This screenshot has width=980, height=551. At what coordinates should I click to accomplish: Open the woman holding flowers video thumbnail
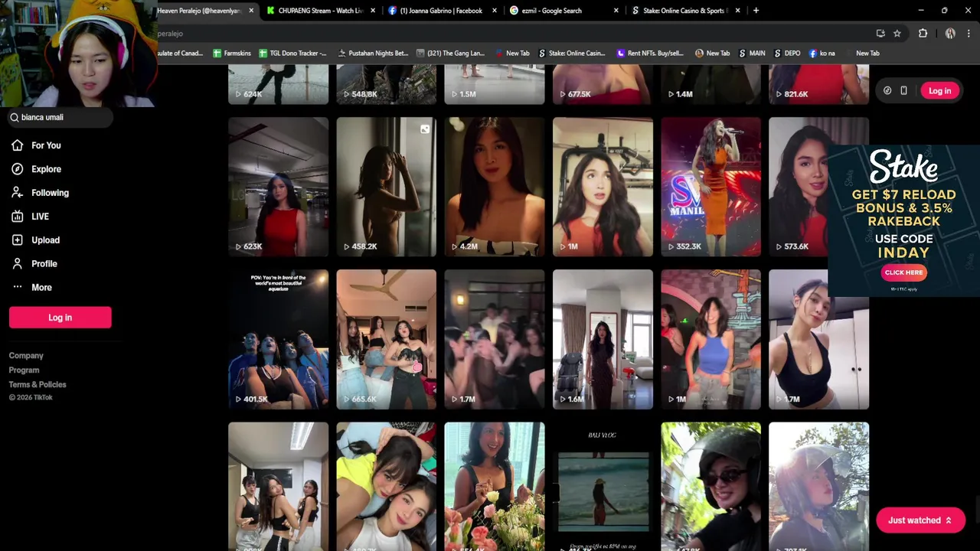pos(495,486)
